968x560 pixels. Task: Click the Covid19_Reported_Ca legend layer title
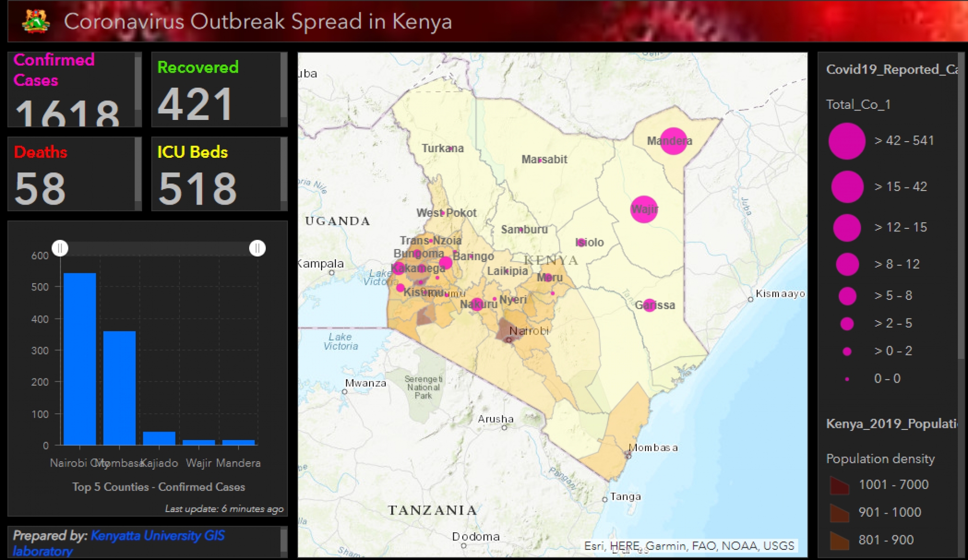point(892,70)
